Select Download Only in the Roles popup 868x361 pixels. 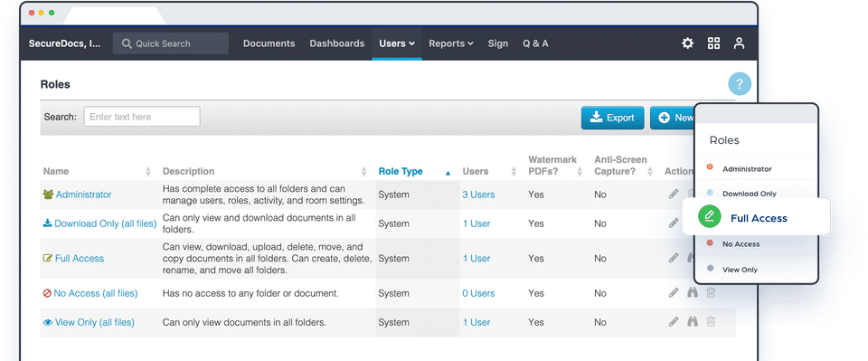click(x=750, y=194)
